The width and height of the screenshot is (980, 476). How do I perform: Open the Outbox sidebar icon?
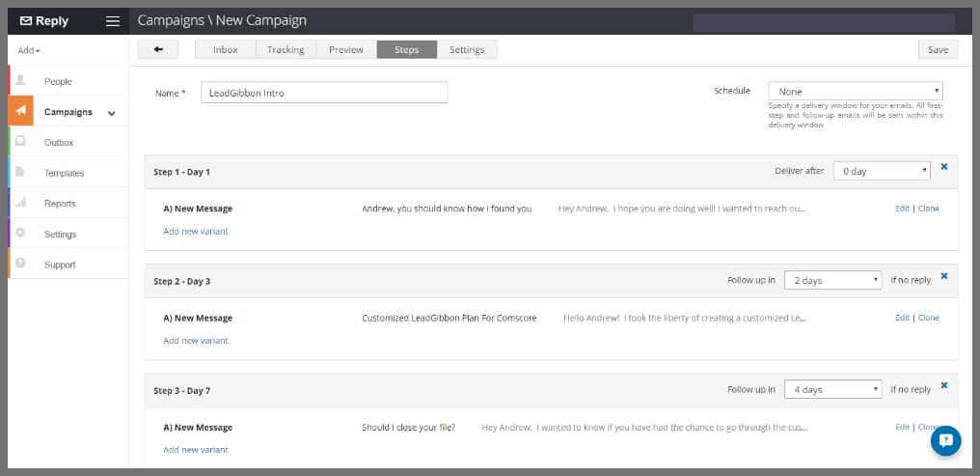[20, 142]
